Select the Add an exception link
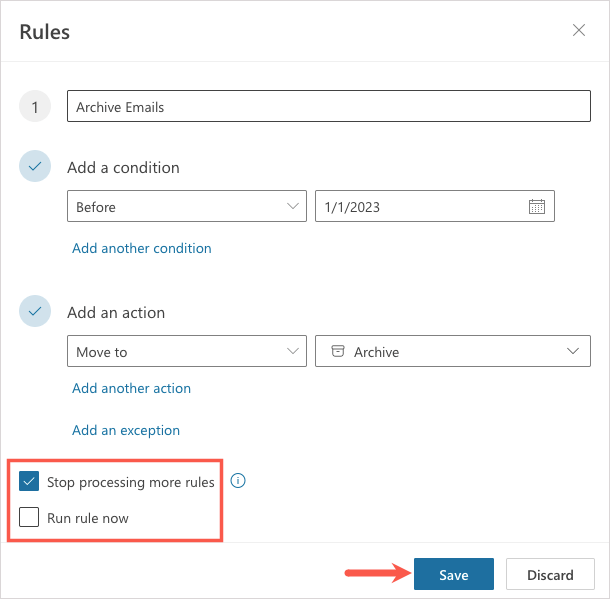The image size is (610, 599). pos(126,430)
